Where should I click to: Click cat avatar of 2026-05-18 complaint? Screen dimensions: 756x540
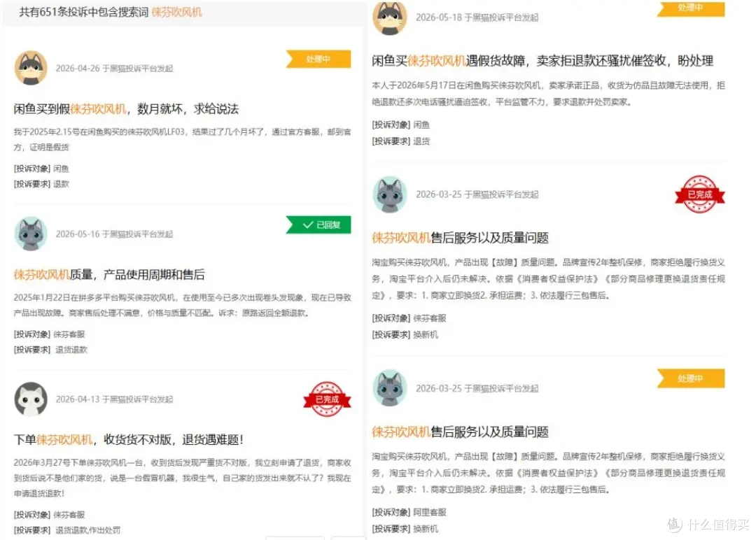coord(390,17)
